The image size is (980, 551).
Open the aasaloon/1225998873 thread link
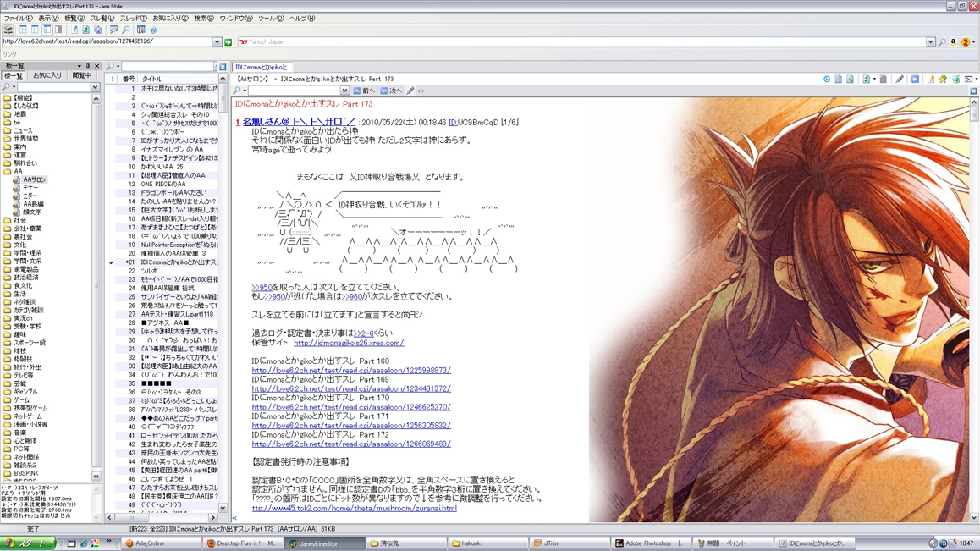tap(351, 370)
